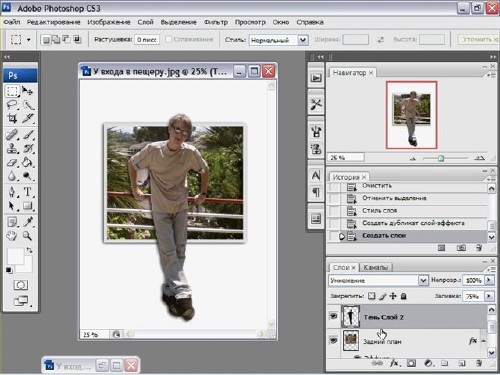Toggle lock position
500x375 pixels.
click(x=393, y=296)
